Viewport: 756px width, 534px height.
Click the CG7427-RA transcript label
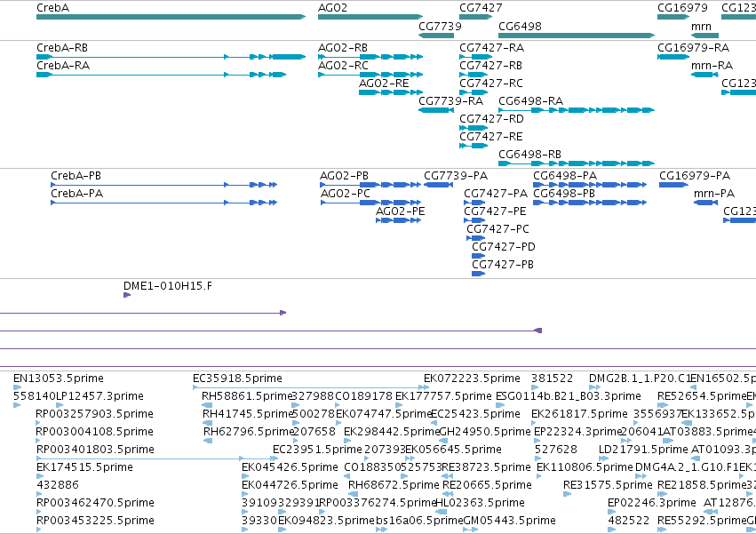(491, 48)
